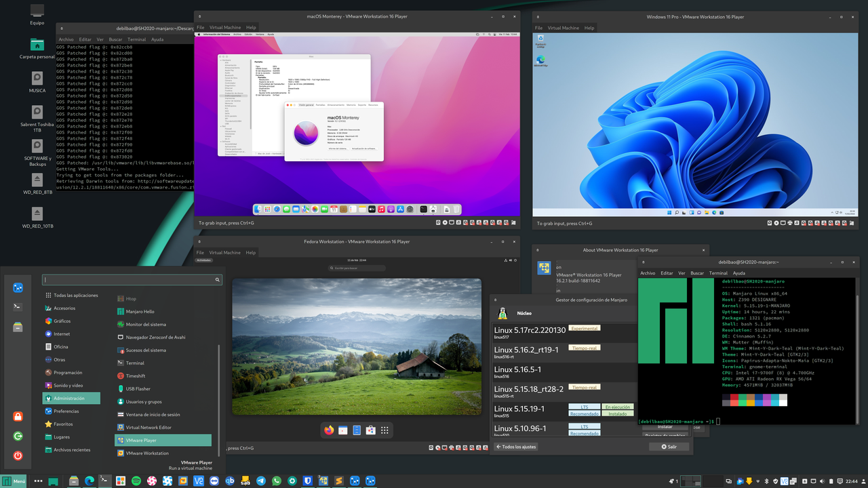Open the WD_RED_8TB desktop drive
868x488 pixels.
[x=37, y=184]
